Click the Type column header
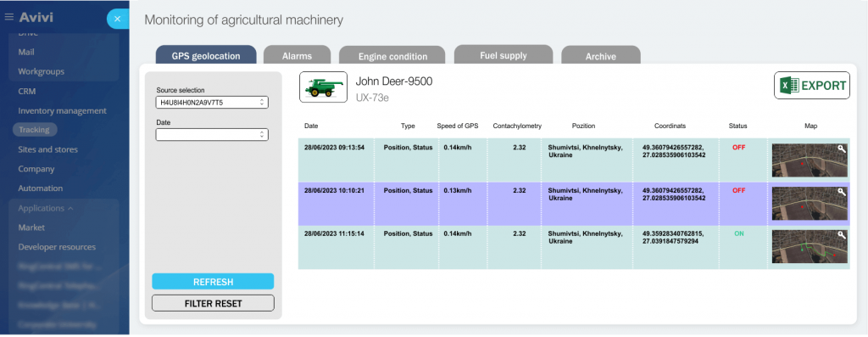 pyautogui.click(x=408, y=126)
